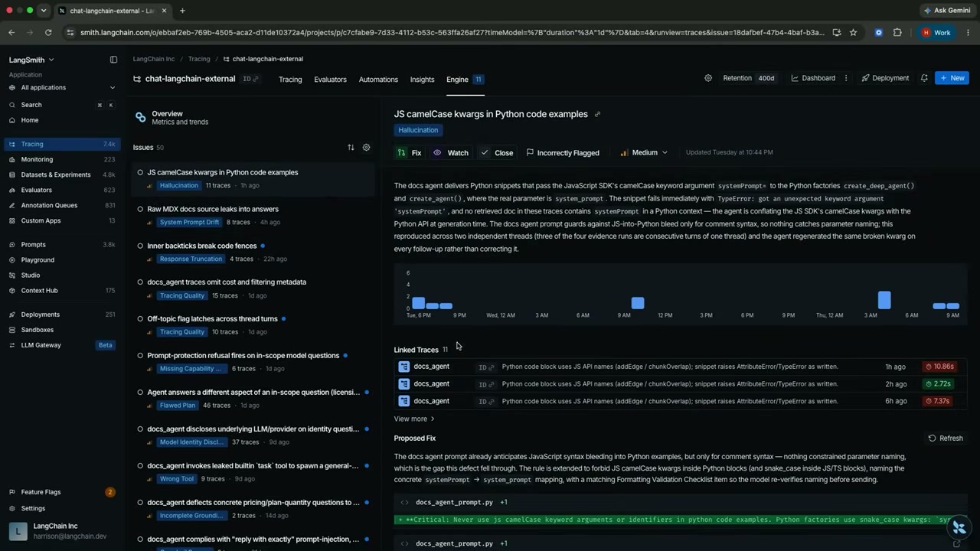Bookmark this page with the star icon

[x=853, y=33]
